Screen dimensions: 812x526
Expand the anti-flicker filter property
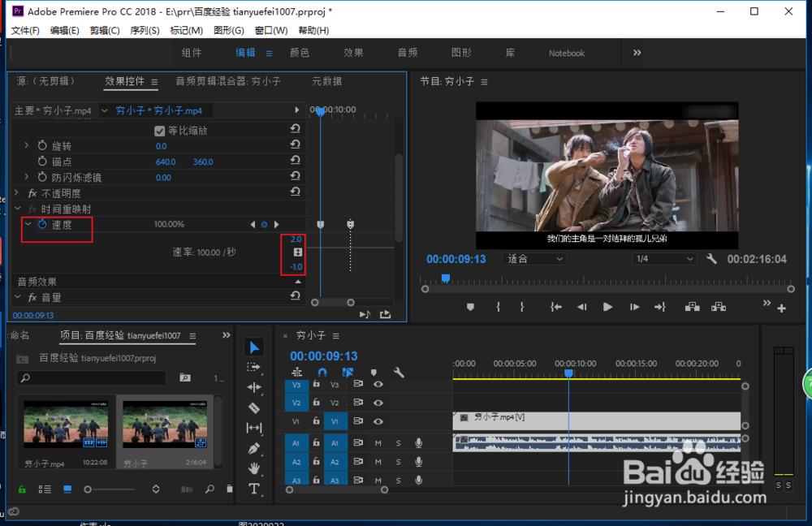(x=27, y=177)
